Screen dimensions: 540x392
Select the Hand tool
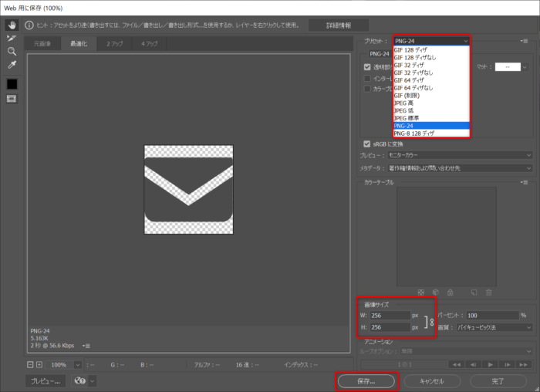click(12, 25)
